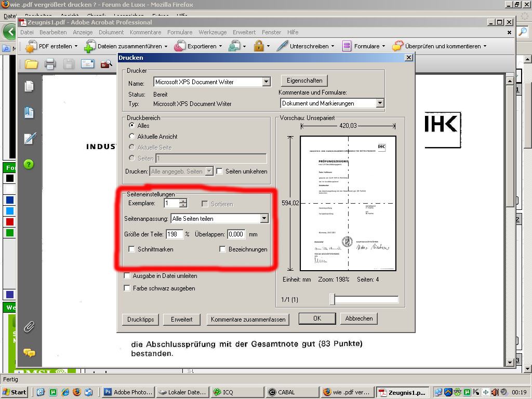Open the Pages panel in Acrobat sidebar

click(29, 86)
